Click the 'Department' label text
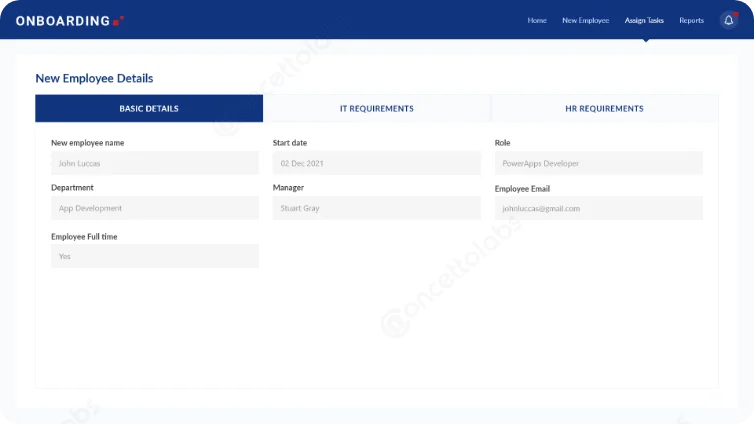 pos(72,187)
